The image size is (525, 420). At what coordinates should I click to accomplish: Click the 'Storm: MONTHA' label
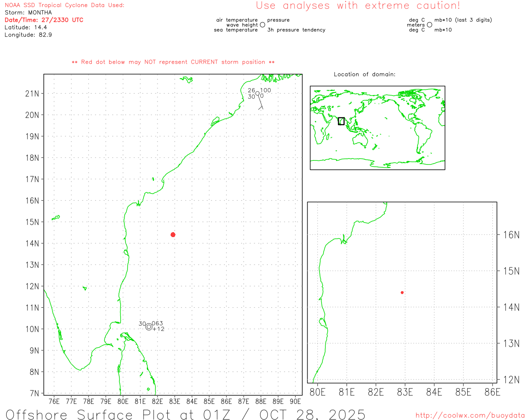click(28, 13)
